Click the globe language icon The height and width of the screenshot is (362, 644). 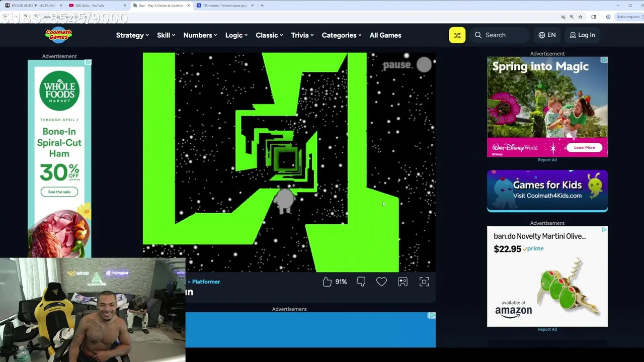point(541,35)
